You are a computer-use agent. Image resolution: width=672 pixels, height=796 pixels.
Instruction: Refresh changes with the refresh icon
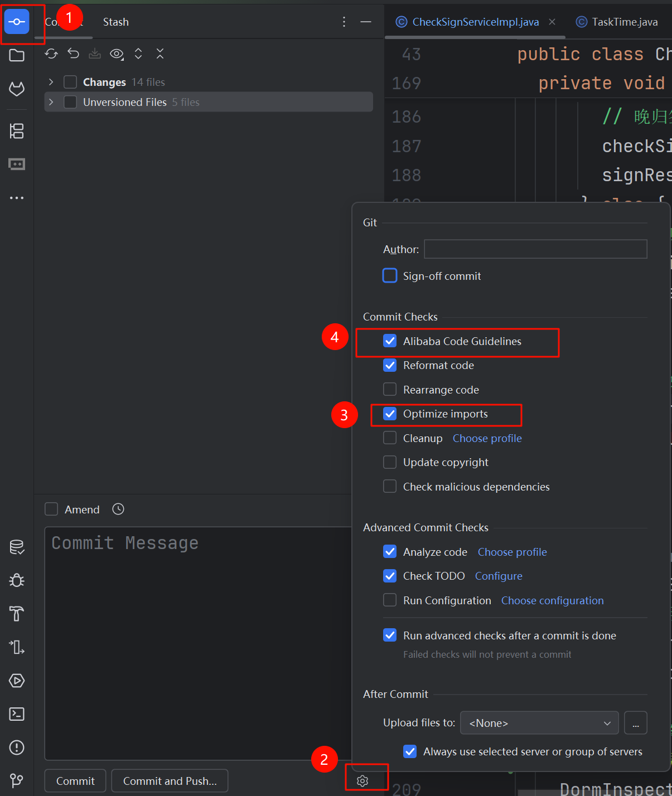point(51,54)
